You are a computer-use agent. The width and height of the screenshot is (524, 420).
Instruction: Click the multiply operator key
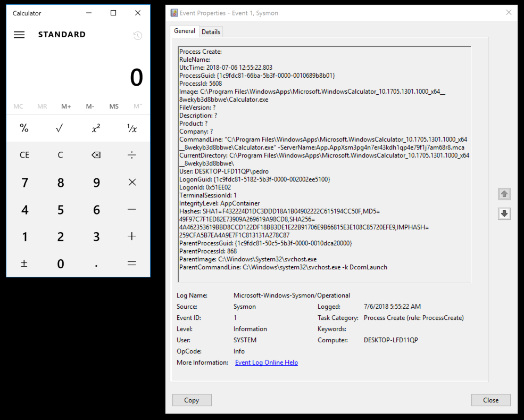point(132,182)
